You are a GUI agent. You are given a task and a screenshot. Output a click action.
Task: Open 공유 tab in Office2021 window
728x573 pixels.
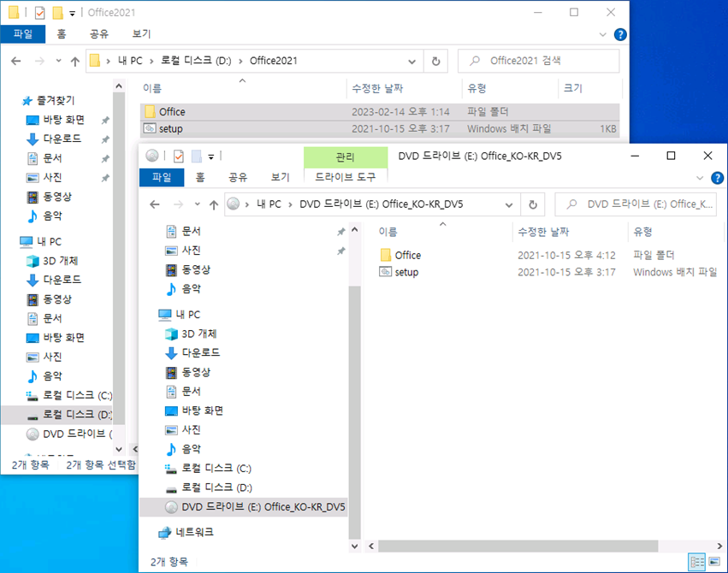tap(99, 34)
